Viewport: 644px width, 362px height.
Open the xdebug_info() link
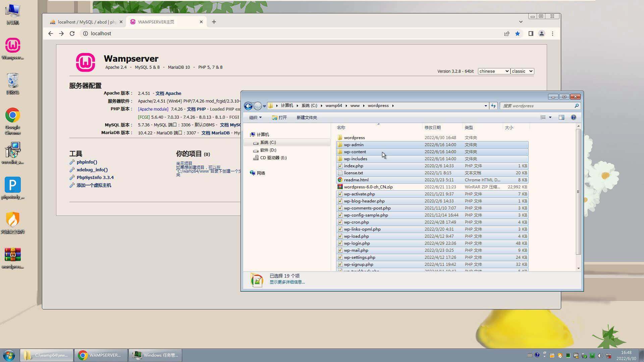point(92,170)
